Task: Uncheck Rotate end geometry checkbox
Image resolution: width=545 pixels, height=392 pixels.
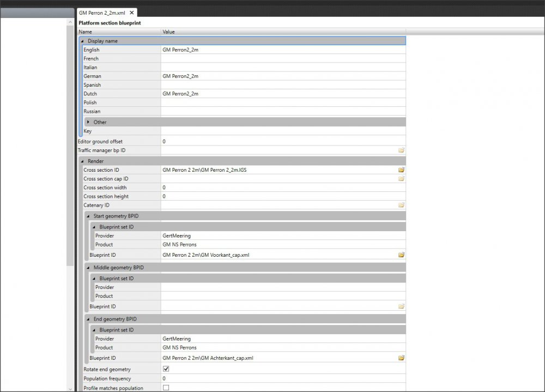Action: coord(166,370)
